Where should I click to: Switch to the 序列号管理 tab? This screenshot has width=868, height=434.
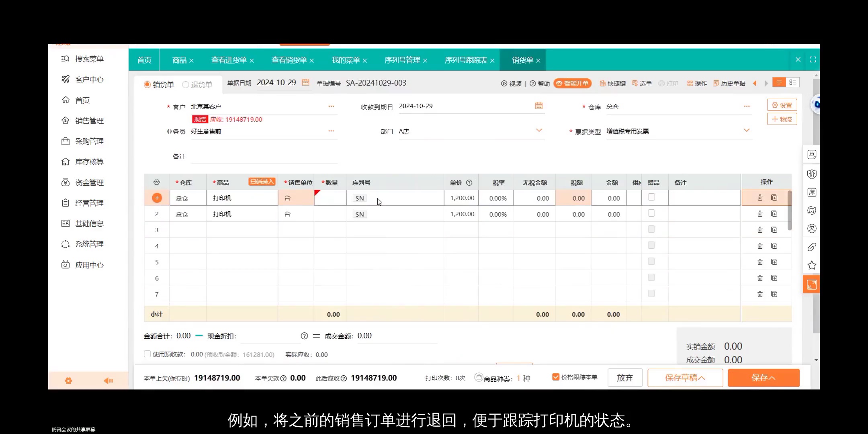(x=402, y=60)
